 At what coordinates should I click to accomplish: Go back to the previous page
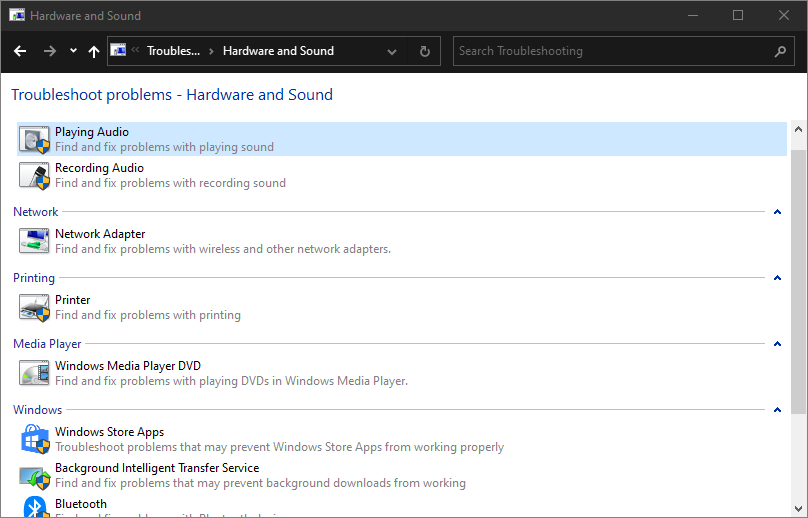click(x=20, y=51)
